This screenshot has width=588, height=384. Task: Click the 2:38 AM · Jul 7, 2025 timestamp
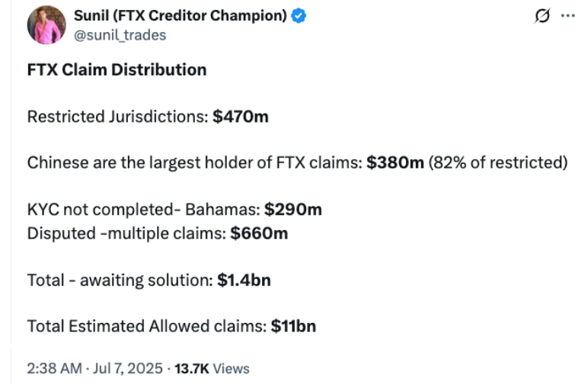coord(94,369)
